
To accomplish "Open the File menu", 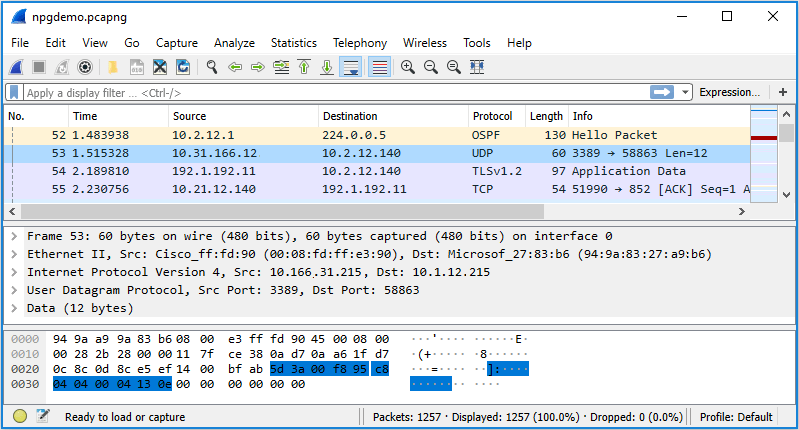I will point(20,43).
